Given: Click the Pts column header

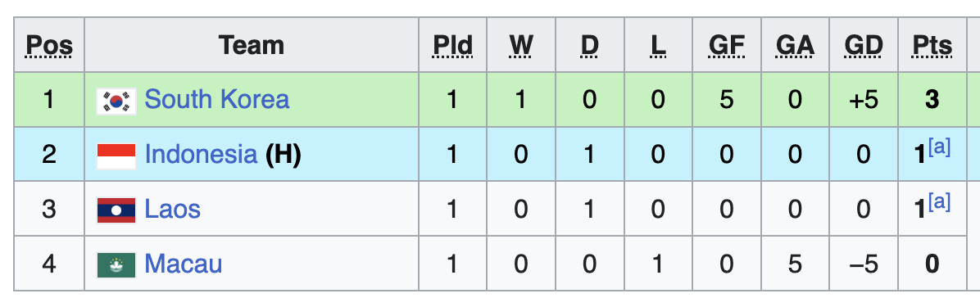Looking at the screenshot, I should point(932,46).
